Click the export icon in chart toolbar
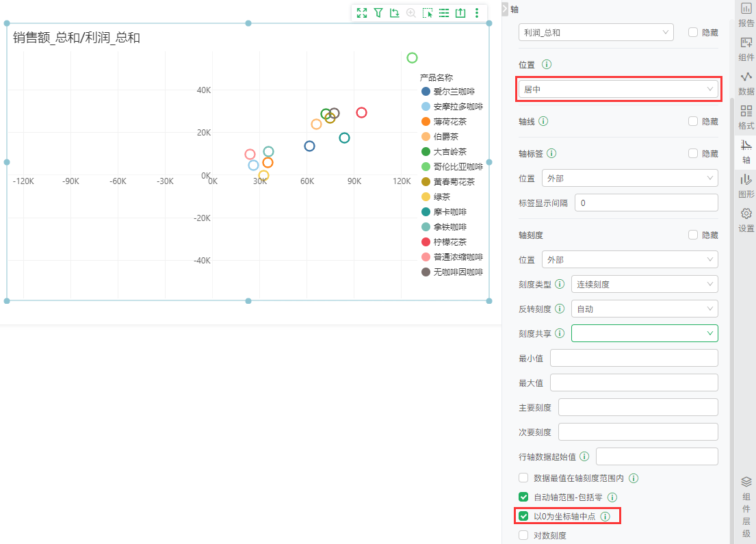Screen dimensions: 756x544 tap(460, 13)
